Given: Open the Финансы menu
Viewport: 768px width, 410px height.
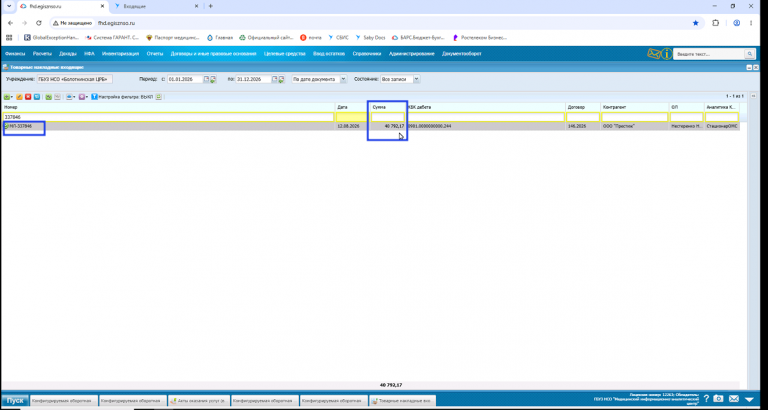Looking at the screenshot, I should tap(15, 54).
